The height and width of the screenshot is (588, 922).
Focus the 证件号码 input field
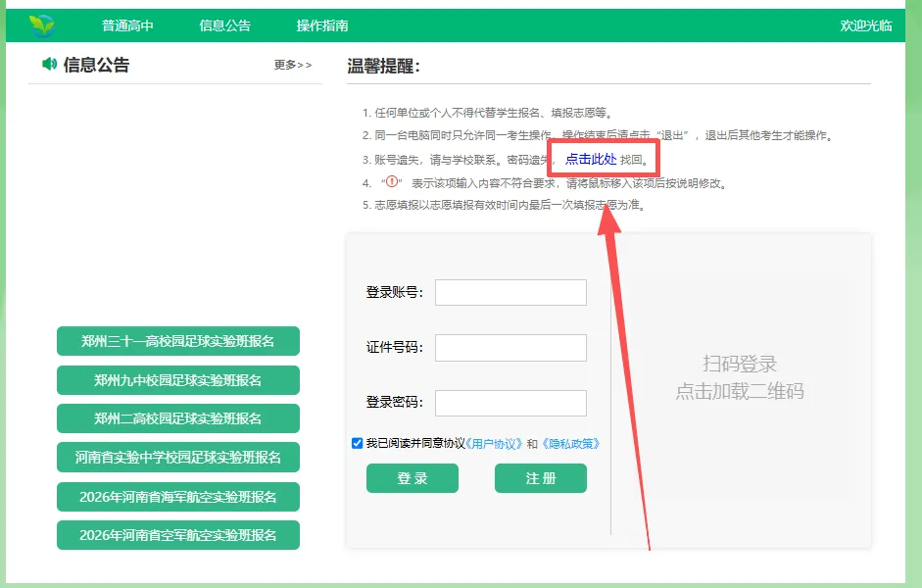pos(510,348)
